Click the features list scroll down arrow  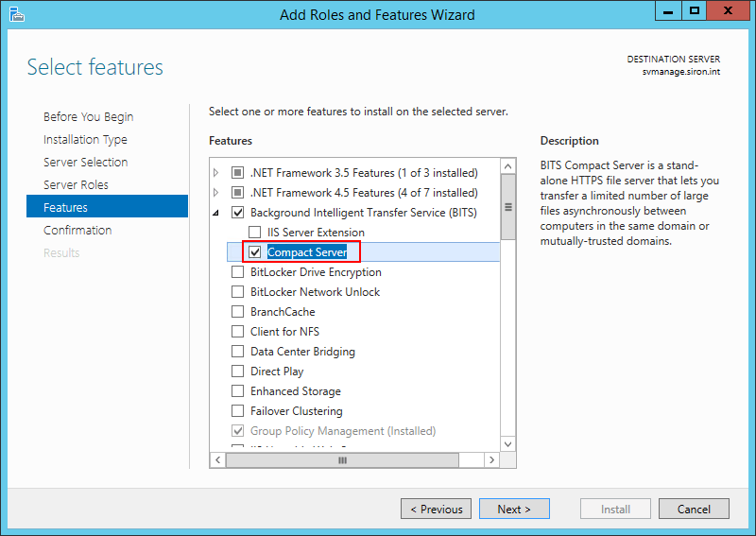(507, 444)
